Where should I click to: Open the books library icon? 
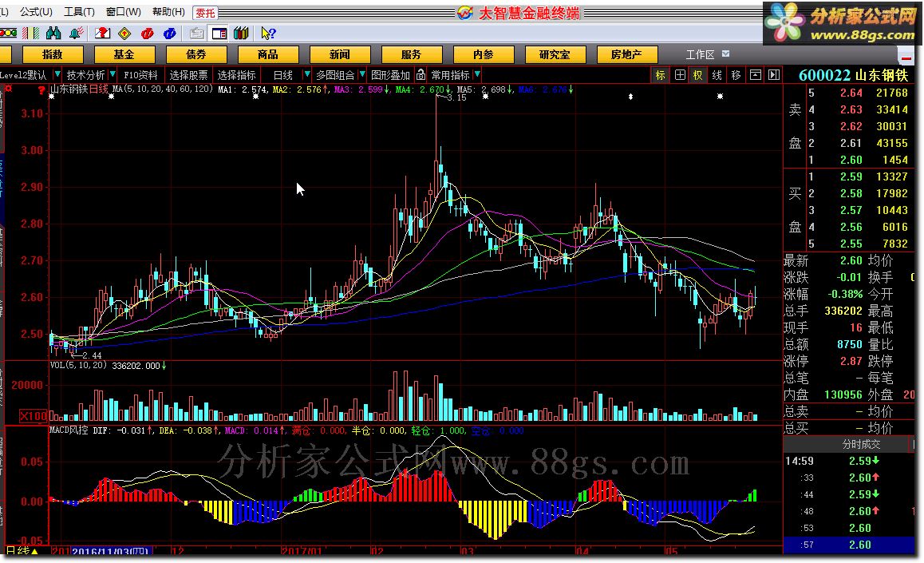[241, 33]
